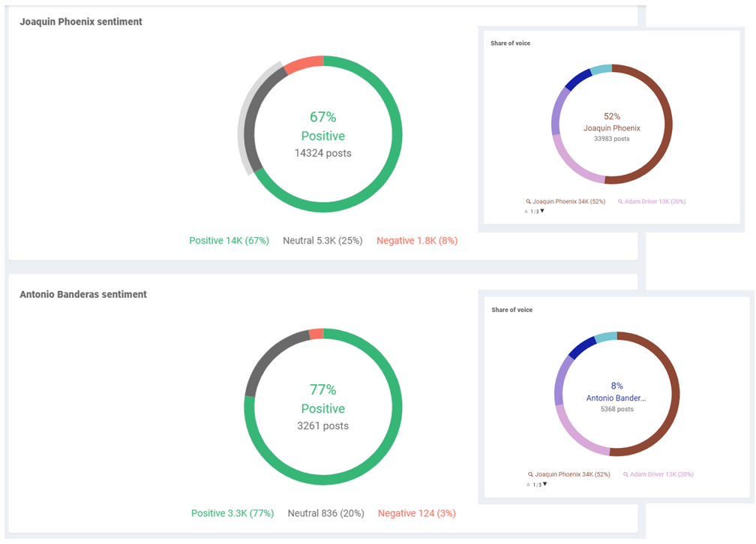This screenshot has height=544, width=756.
Task: Click the magnifier icon beside Joaquin Phoenix legend entry
Action: [528, 201]
